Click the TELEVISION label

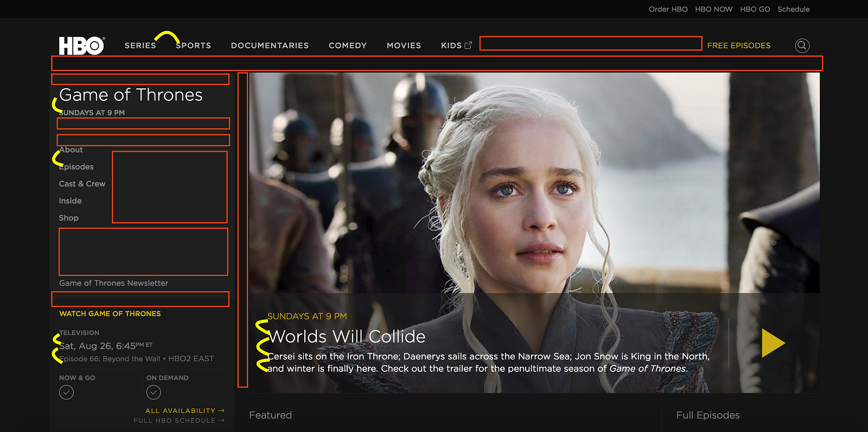coord(79,333)
